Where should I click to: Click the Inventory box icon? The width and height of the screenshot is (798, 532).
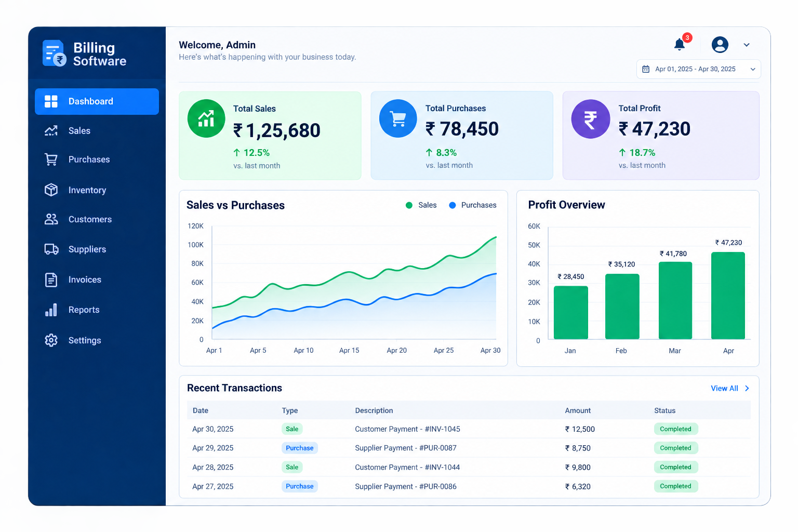(x=51, y=190)
